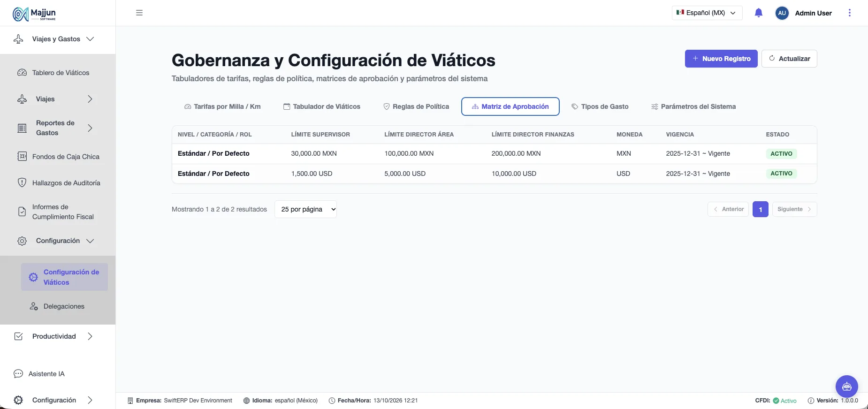This screenshot has width=868, height=409.
Task: Switch to the Tabulador de Viáticos tab
Action: (x=322, y=106)
